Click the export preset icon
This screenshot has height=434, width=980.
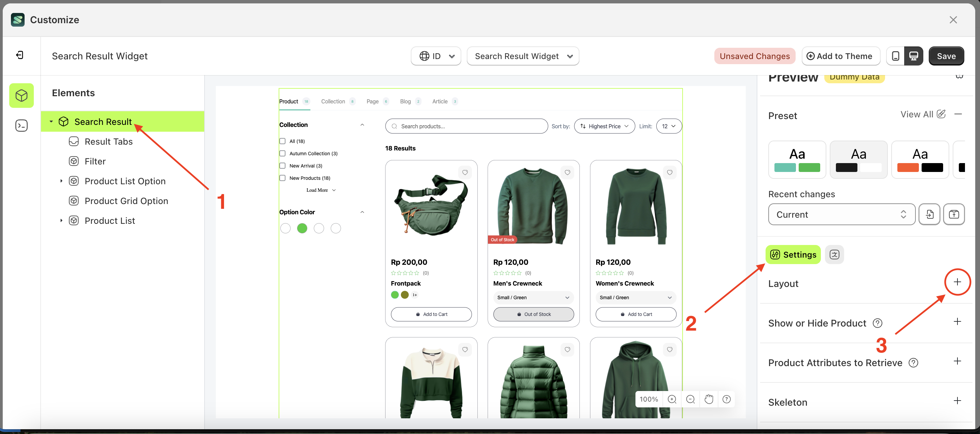point(953,214)
